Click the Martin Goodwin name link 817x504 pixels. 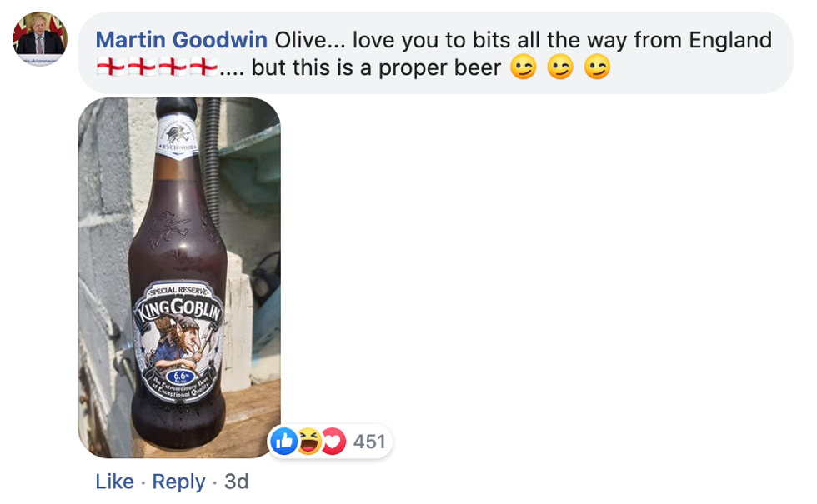click(x=182, y=40)
